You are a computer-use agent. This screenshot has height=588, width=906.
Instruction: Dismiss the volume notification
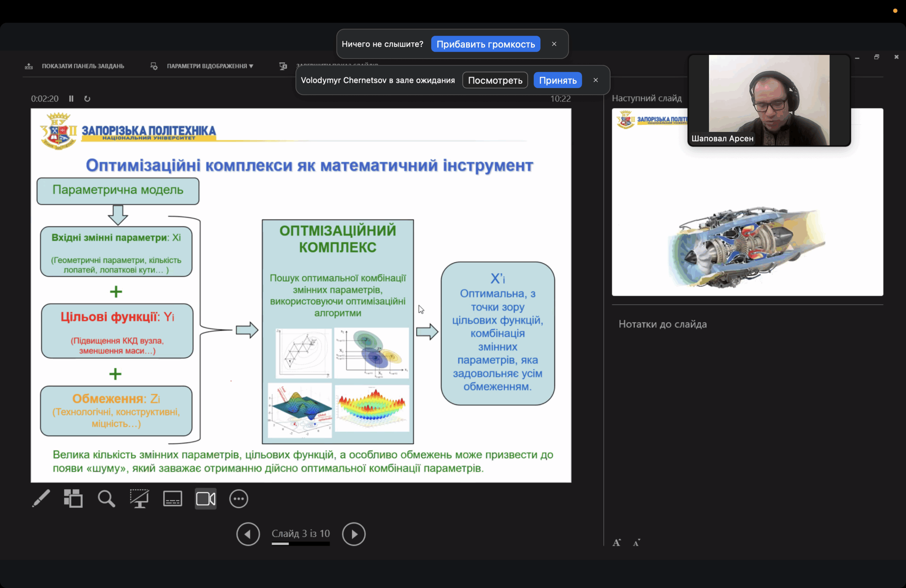click(554, 44)
